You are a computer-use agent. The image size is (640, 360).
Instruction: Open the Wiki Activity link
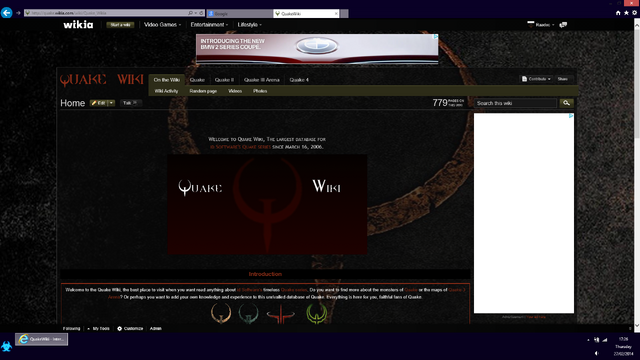click(x=166, y=91)
